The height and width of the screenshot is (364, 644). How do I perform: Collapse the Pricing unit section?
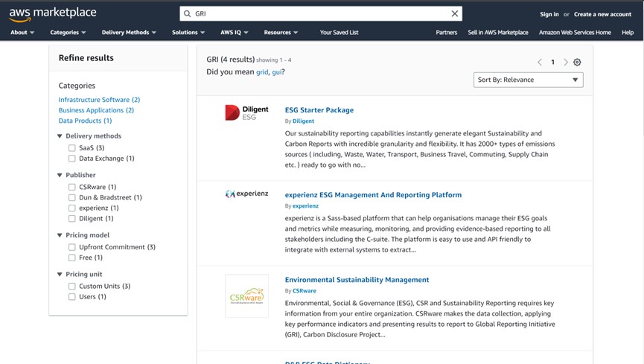tap(60, 274)
